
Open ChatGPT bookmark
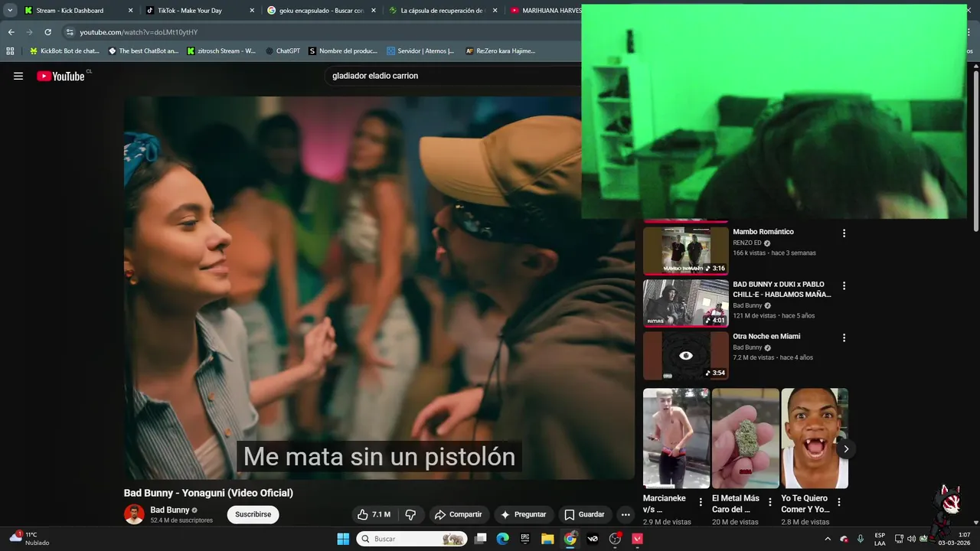pyautogui.click(x=283, y=51)
